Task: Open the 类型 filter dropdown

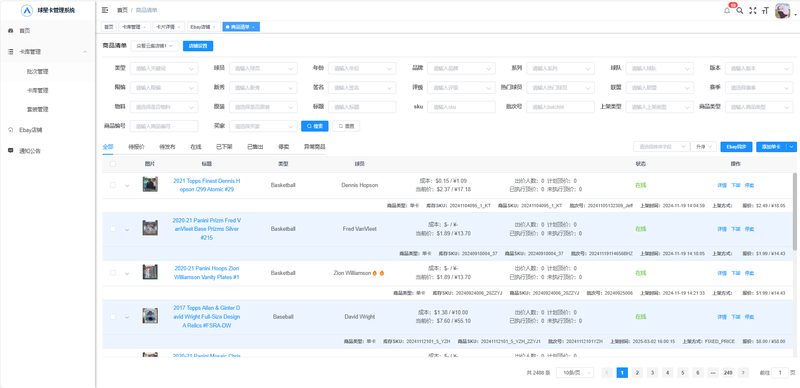Action: pos(164,68)
